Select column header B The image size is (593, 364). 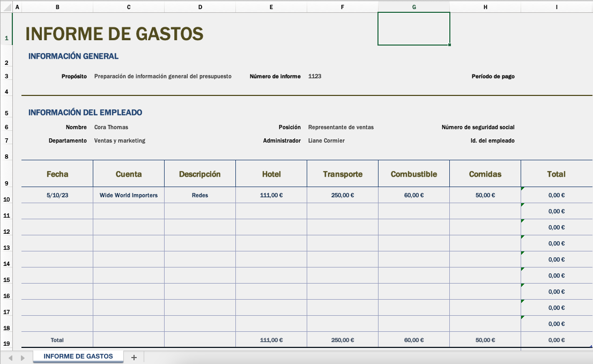tap(57, 6)
